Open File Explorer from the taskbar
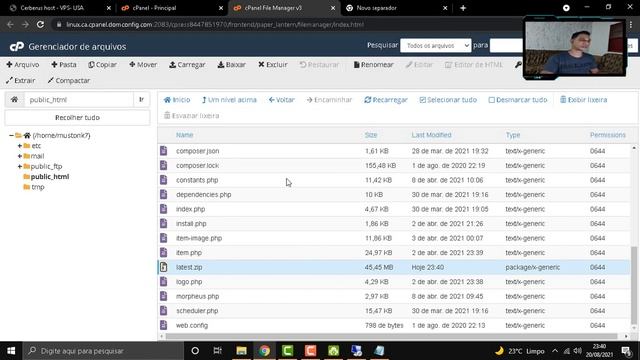Viewport: 640px width, 360px height. pos(241,351)
